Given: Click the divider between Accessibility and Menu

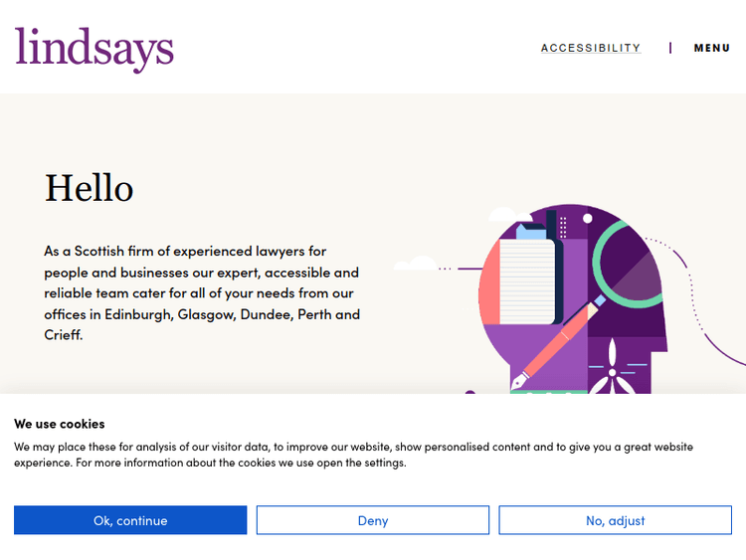Looking at the screenshot, I should click(670, 48).
